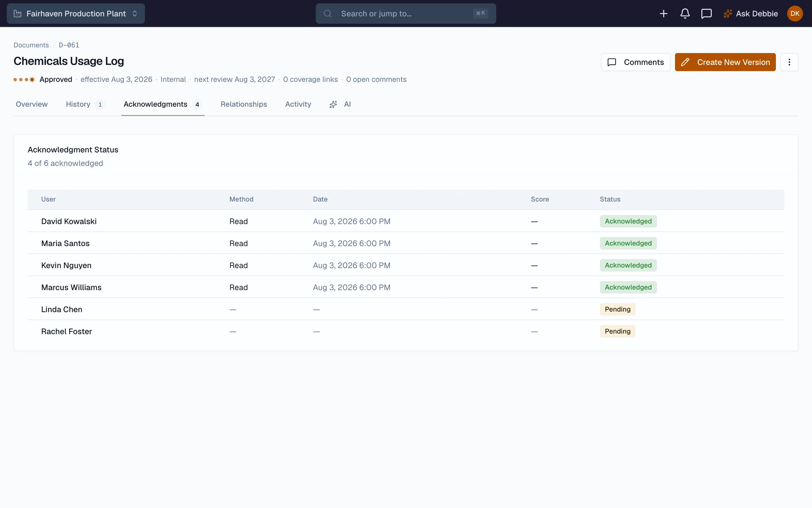The image size is (812, 508).
Task: Click Acknowledged badge for Kevin Nguyen
Action: tap(628, 265)
